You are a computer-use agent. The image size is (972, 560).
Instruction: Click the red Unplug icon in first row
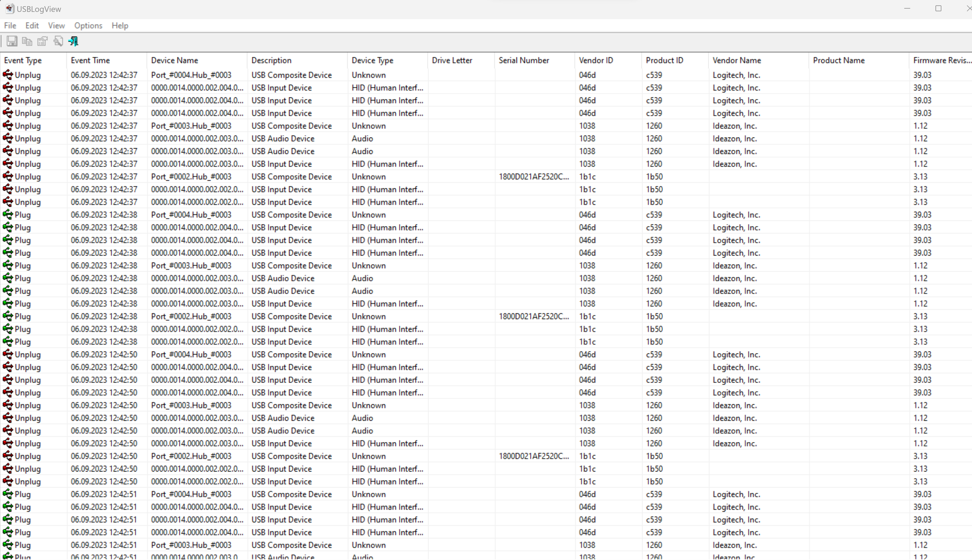[x=8, y=75]
